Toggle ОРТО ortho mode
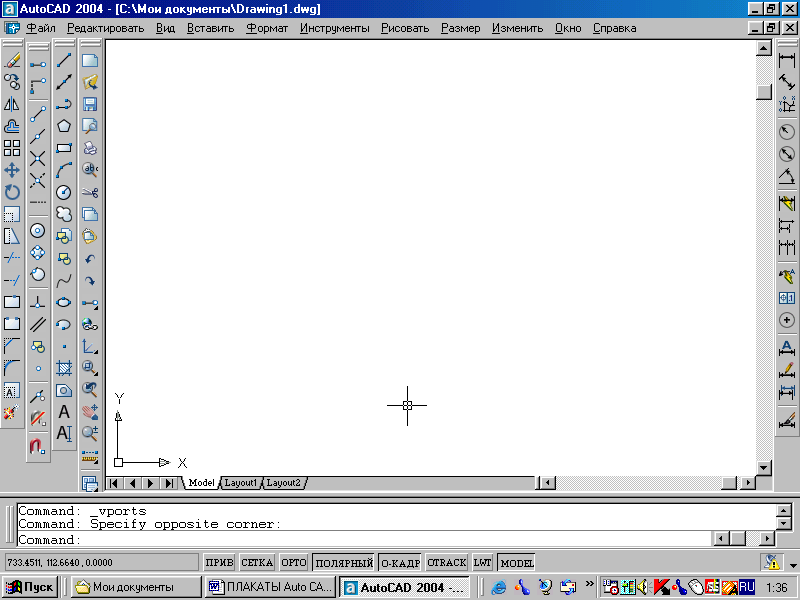 coord(294,563)
